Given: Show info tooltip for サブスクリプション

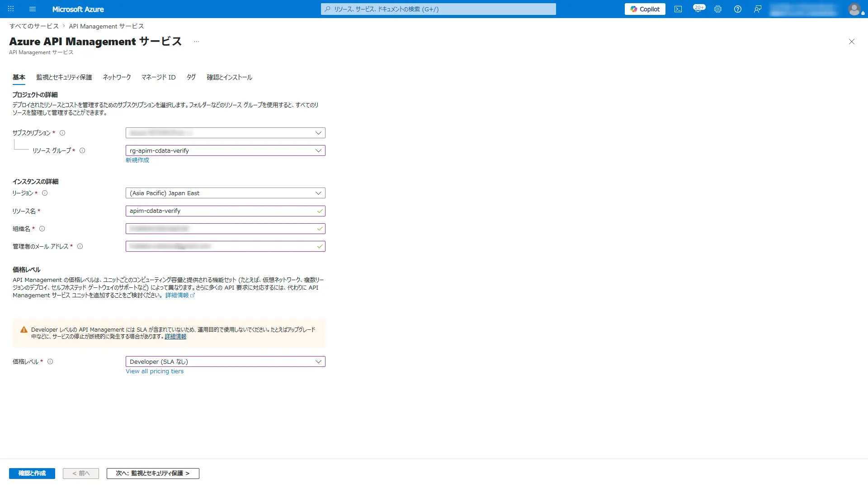Looking at the screenshot, I should [62, 133].
